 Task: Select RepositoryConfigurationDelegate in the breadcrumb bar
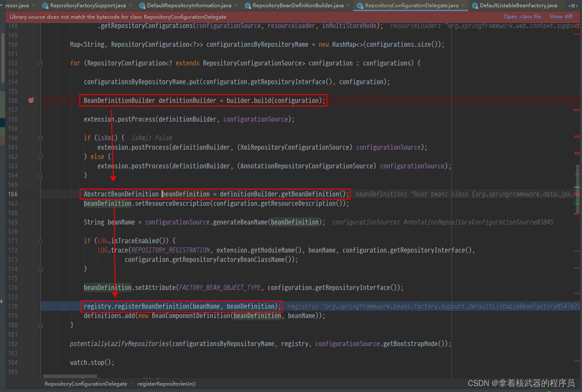click(x=86, y=383)
